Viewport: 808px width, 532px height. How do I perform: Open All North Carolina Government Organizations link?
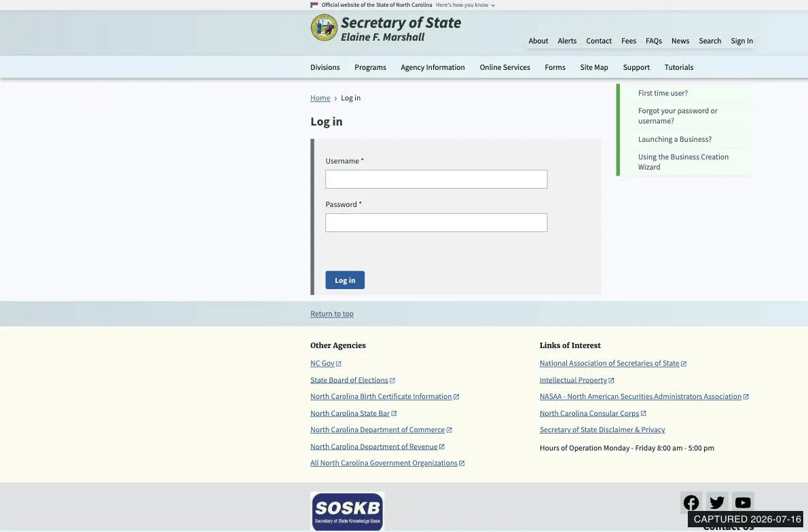(x=384, y=463)
